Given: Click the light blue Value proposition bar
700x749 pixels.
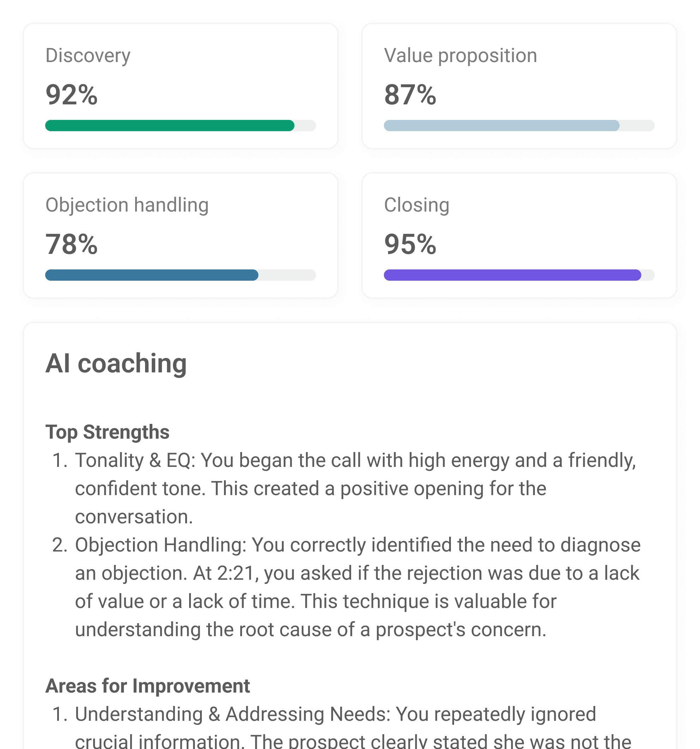Looking at the screenshot, I should (501, 126).
